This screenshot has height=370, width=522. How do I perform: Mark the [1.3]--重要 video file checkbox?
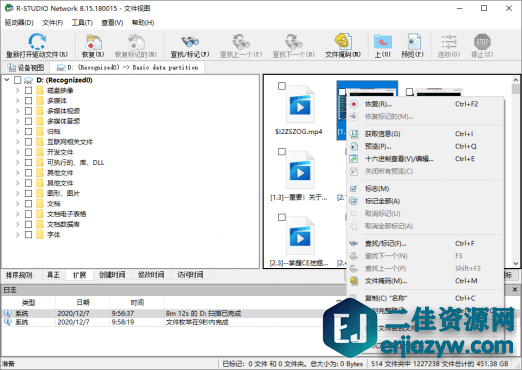click(x=282, y=152)
